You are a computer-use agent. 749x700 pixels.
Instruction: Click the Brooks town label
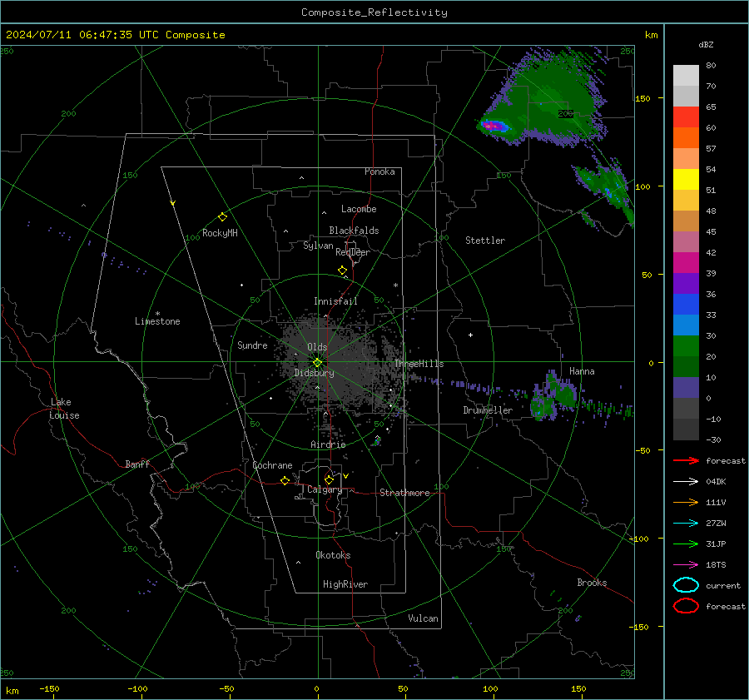click(x=592, y=583)
